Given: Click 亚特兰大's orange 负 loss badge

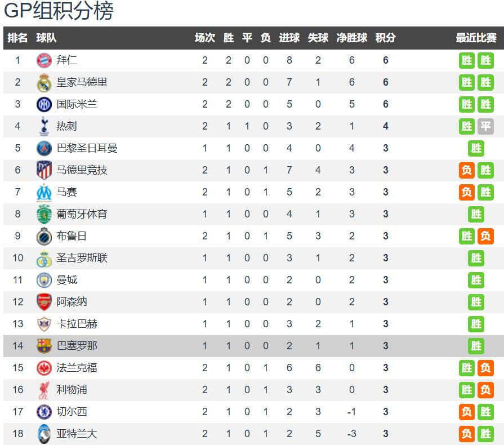Looking at the screenshot, I should point(467,434).
